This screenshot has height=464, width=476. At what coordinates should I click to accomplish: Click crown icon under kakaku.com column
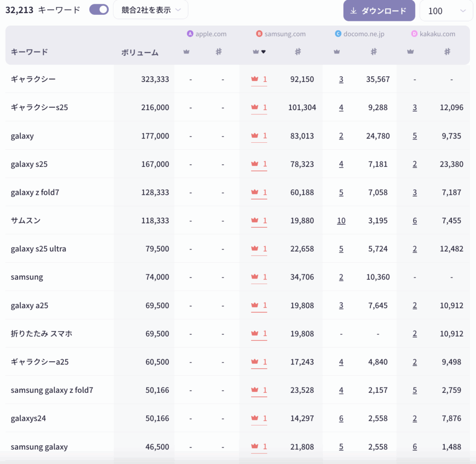pyautogui.click(x=410, y=52)
